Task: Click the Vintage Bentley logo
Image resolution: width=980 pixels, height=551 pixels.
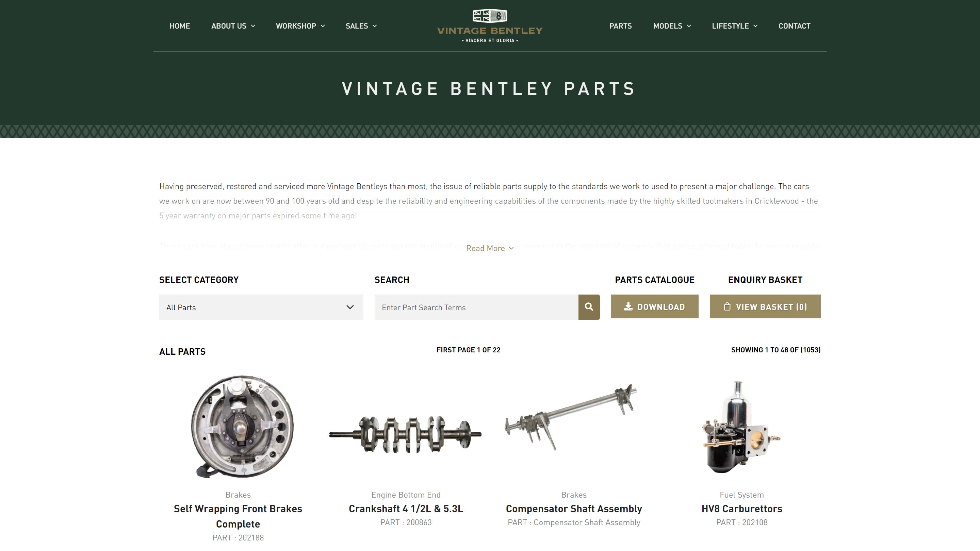Action: 490,26
